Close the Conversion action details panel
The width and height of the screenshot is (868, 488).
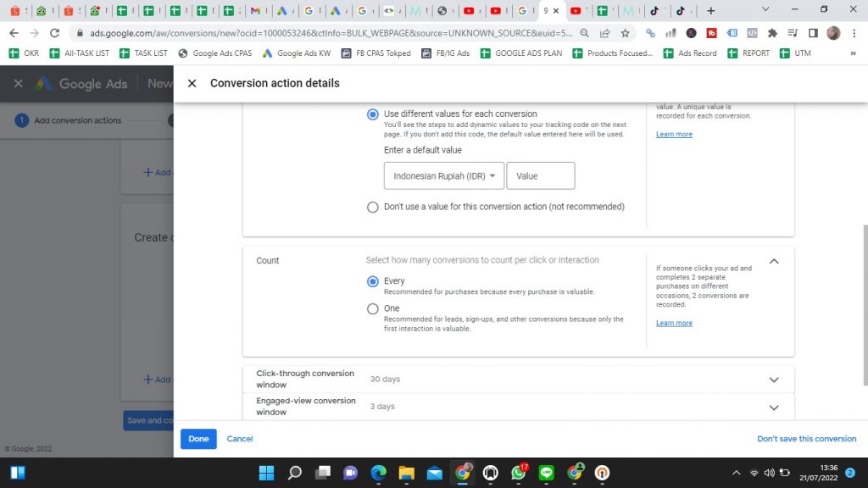point(192,83)
